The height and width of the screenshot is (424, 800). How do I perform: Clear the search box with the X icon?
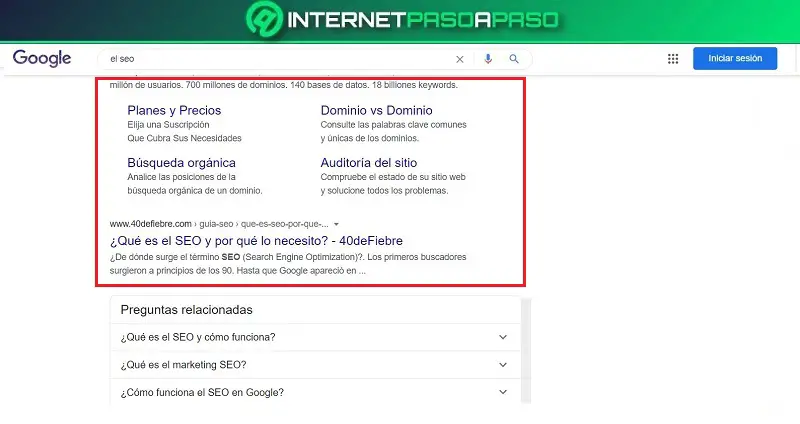(x=460, y=59)
